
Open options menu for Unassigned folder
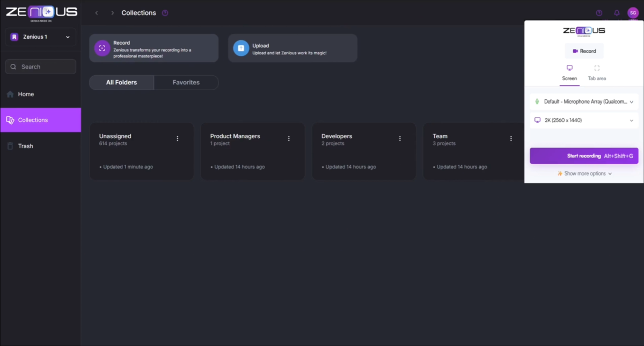pyautogui.click(x=178, y=139)
